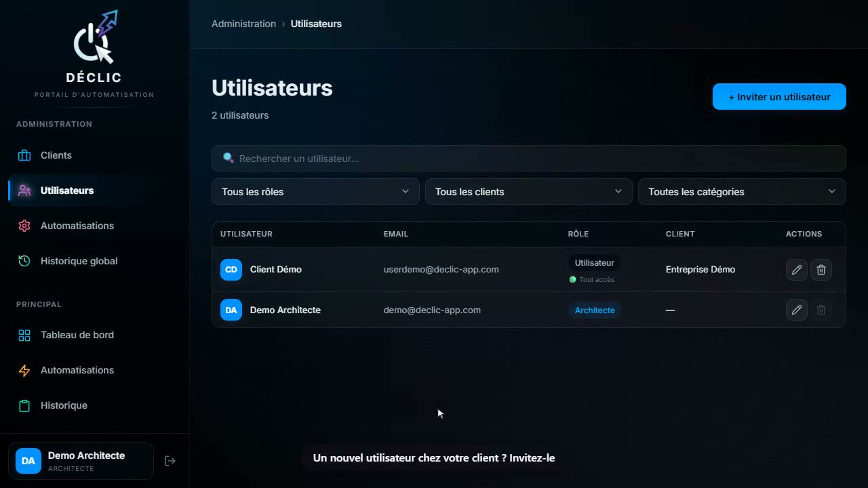Click the name Demo Architecte in table
Viewport: 868px width, 488px height.
[x=285, y=310]
